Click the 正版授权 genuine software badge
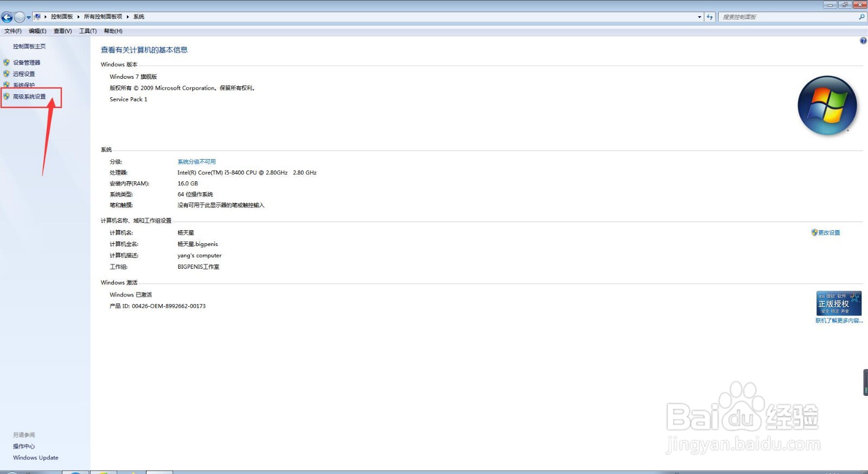This screenshot has height=474, width=868. click(x=839, y=303)
